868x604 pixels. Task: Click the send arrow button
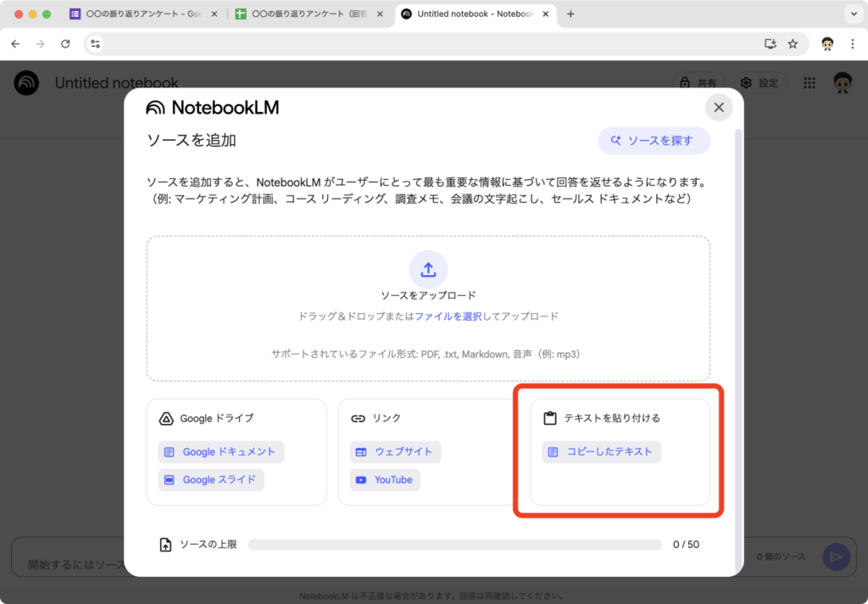[x=836, y=556]
